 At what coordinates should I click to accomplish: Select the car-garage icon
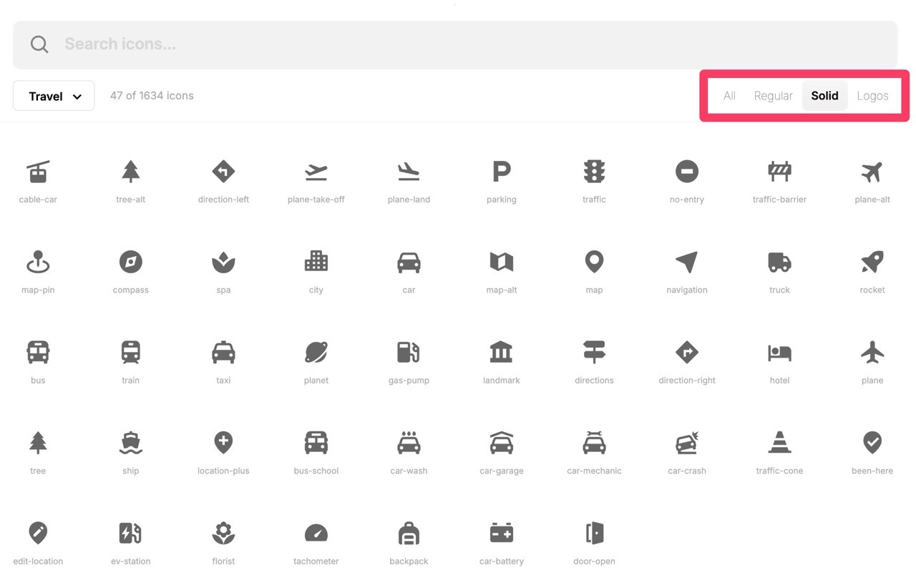pos(502,443)
